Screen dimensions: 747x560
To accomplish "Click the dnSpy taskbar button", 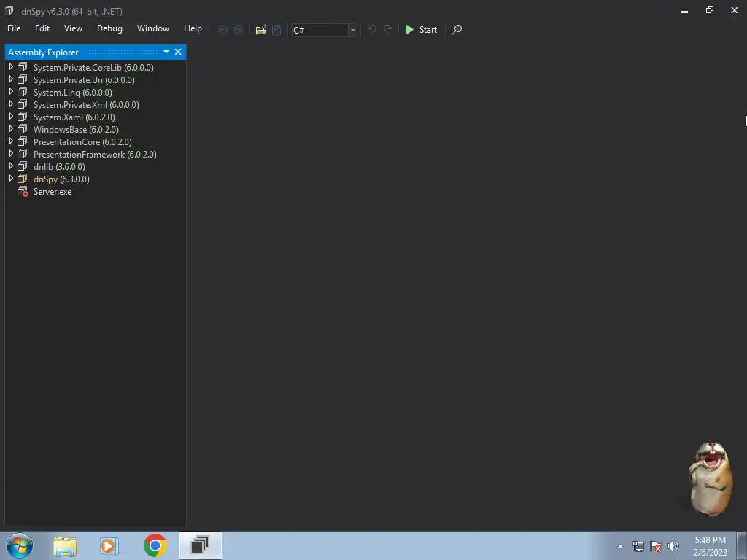I will pyautogui.click(x=200, y=545).
